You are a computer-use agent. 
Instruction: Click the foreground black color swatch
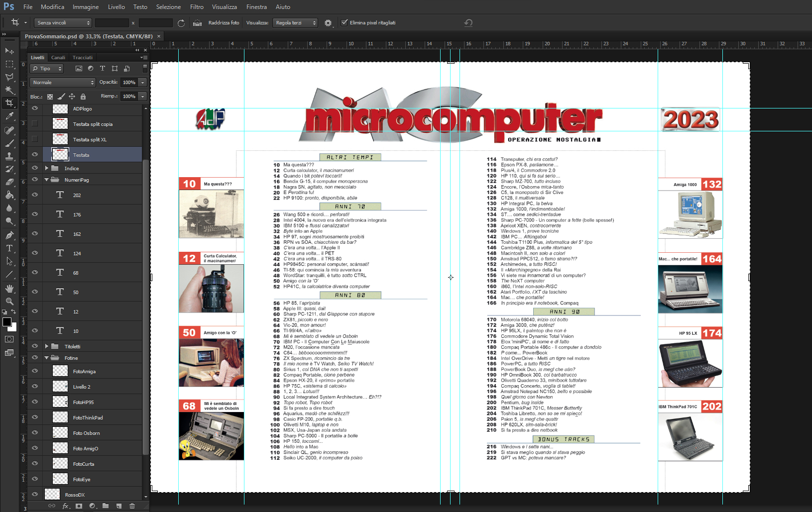coord(6,321)
